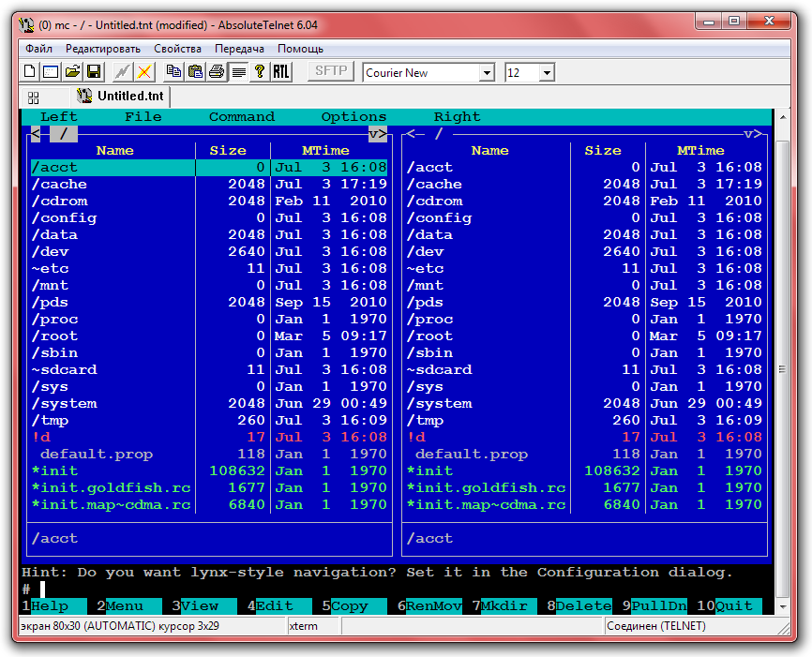812x657 pixels.
Task: Open the Передача menu
Action: pyautogui.click(x=239, y=49)
